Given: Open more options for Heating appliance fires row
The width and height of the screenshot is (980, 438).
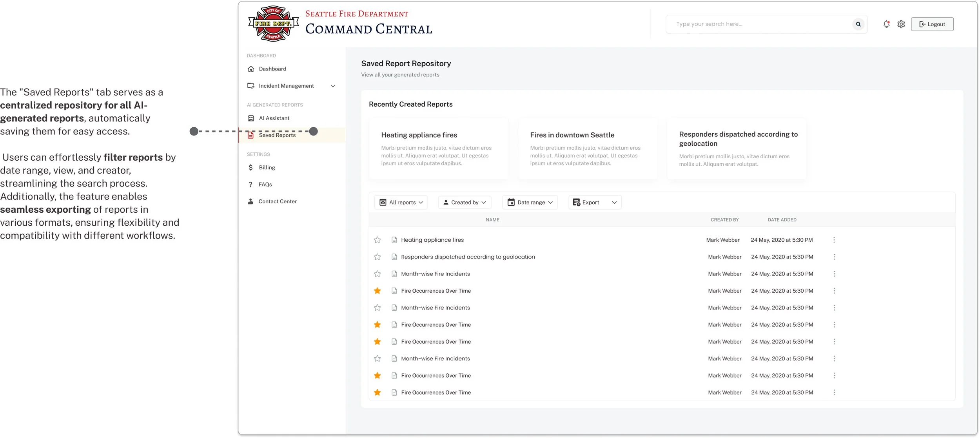Looking at the screenshot, I should coord(834,240).
